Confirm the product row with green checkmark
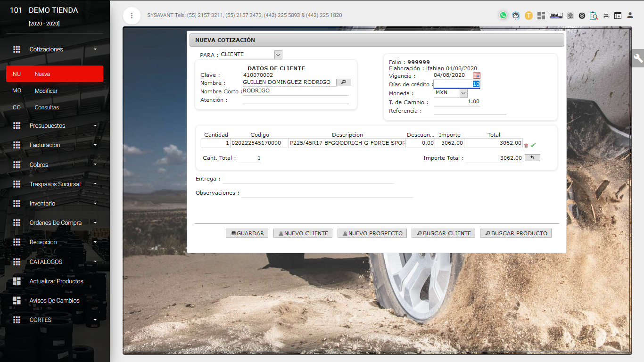The height and width of the screenshot is (362, 644). 533,145
